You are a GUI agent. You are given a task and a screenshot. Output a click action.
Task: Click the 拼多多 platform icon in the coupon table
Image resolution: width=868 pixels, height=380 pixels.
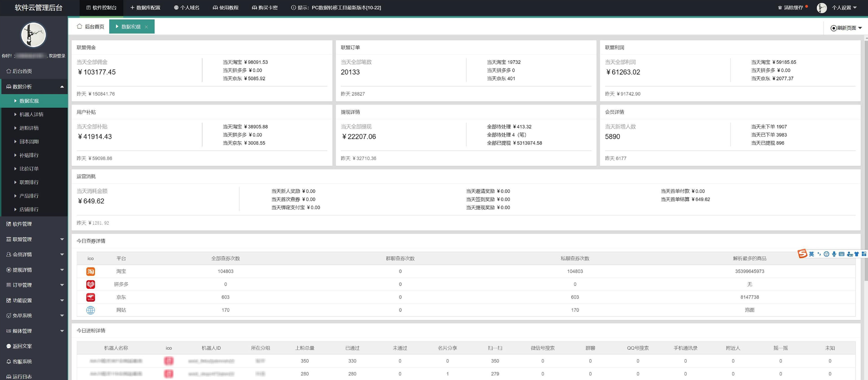click(91, 284)
